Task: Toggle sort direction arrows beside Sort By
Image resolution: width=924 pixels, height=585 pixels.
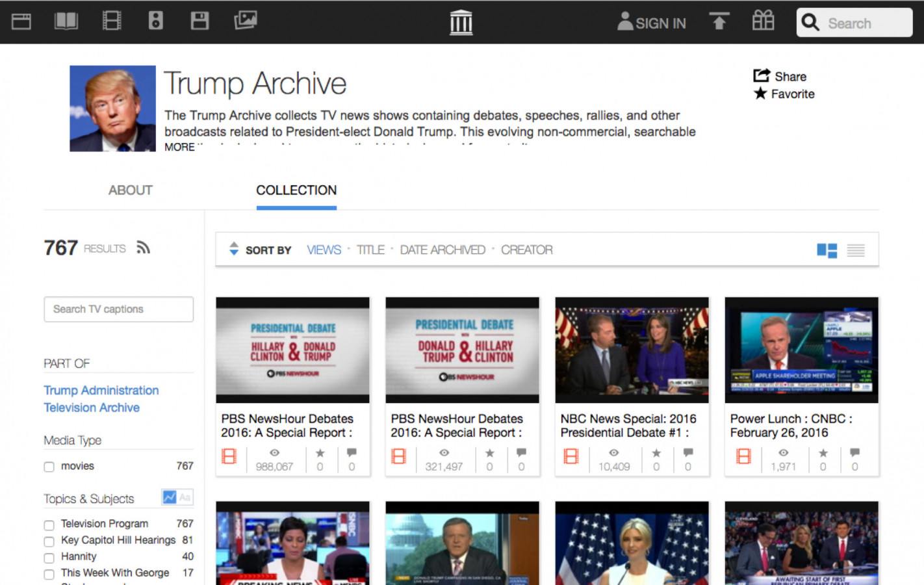Action: pos(234,249)
